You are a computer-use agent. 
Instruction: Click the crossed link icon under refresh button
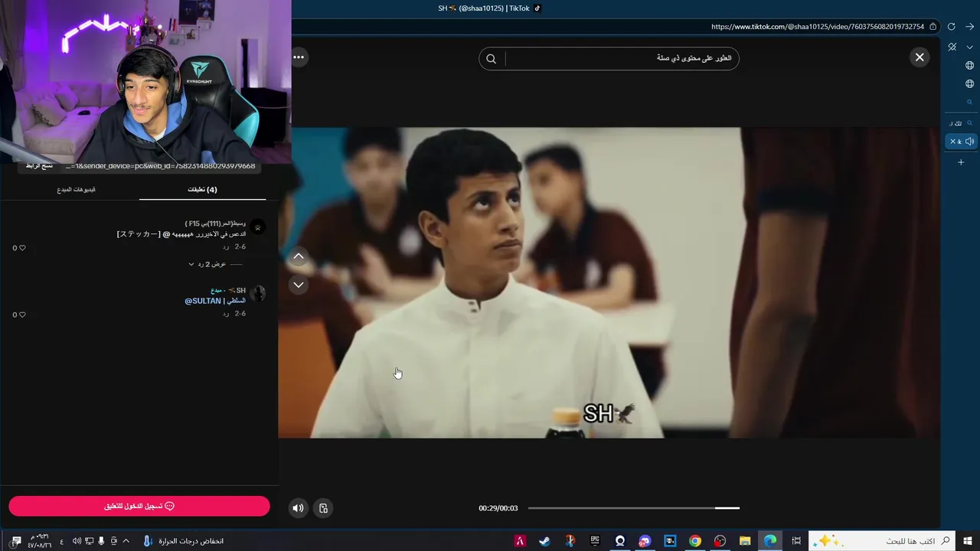pos(952,47)
